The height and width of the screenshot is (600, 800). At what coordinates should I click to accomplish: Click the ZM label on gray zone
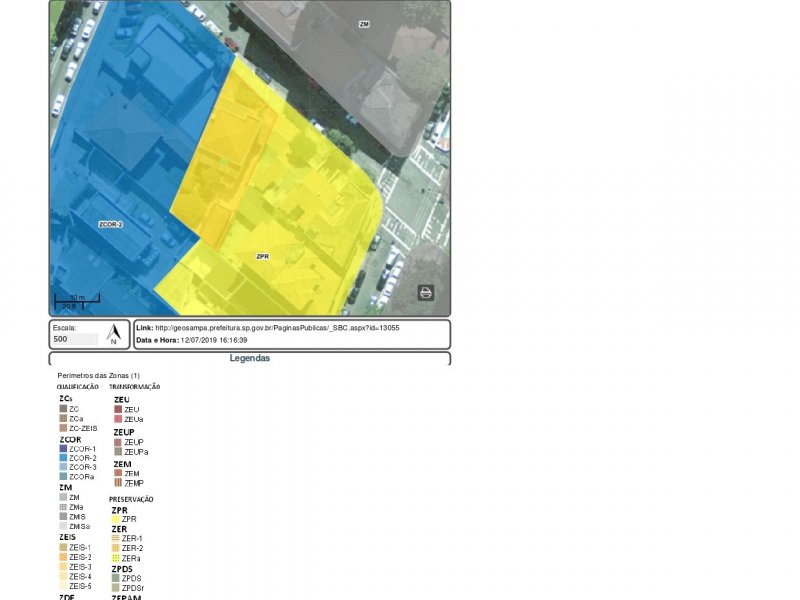click(364, 24)
